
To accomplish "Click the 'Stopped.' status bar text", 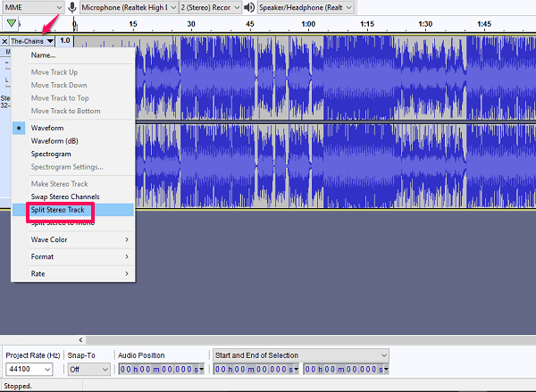I will pyautogui.click(x=18, y=386).
